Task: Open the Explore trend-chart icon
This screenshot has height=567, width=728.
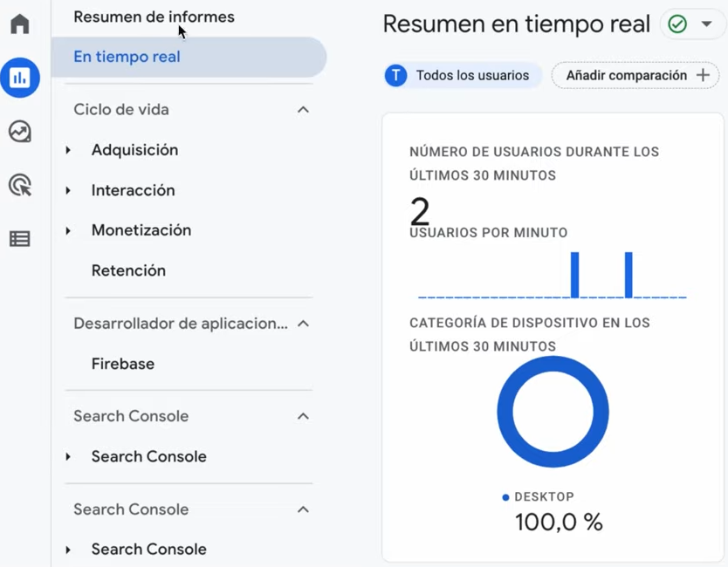Action: click(20, 132)
